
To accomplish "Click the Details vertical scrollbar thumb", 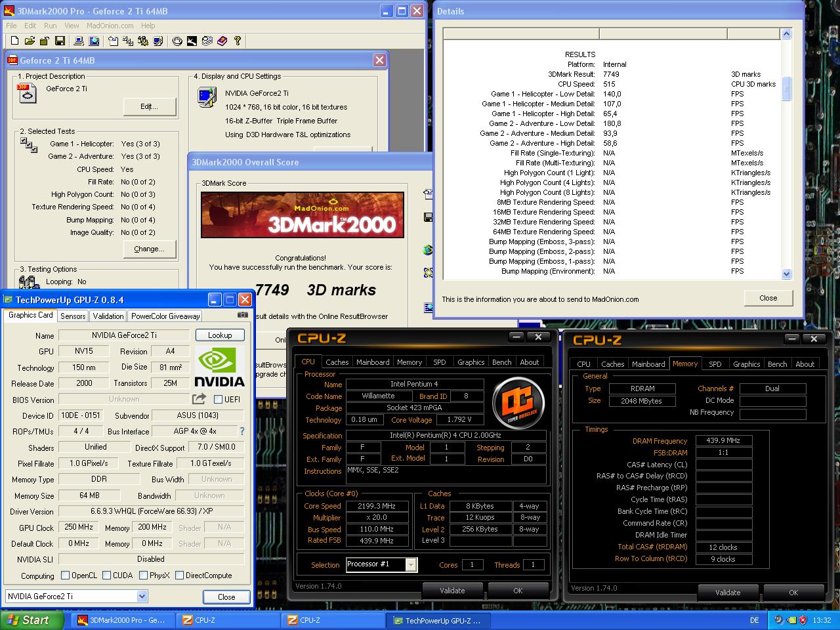I will pyautogui.click(x=787, y=89).
